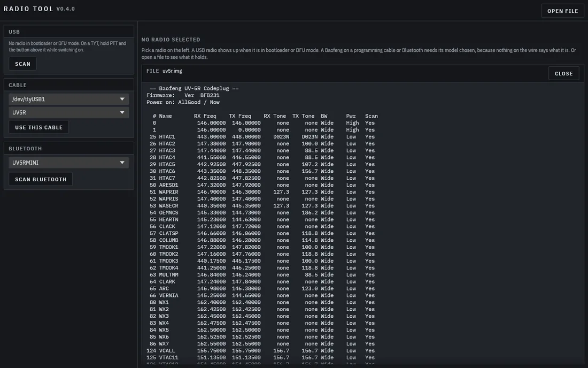
Task: Open the UV5R cable model dropdown
Action: (68, 112)
